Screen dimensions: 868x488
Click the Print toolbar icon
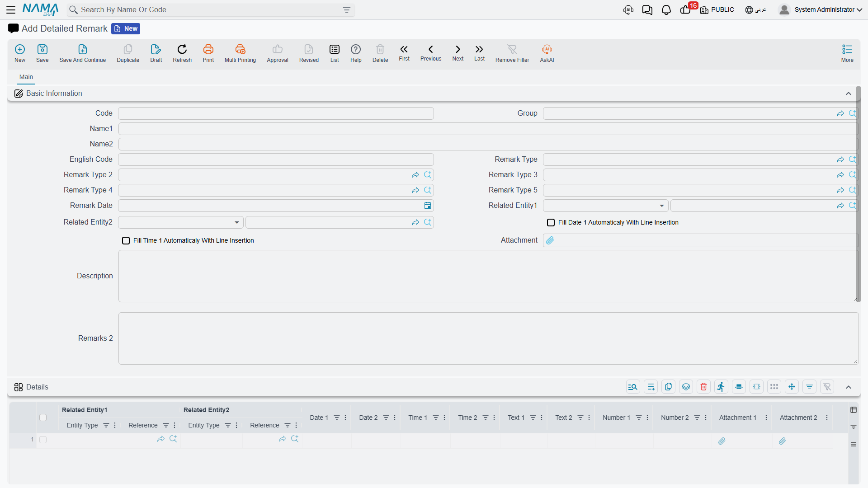pos(208,53)
